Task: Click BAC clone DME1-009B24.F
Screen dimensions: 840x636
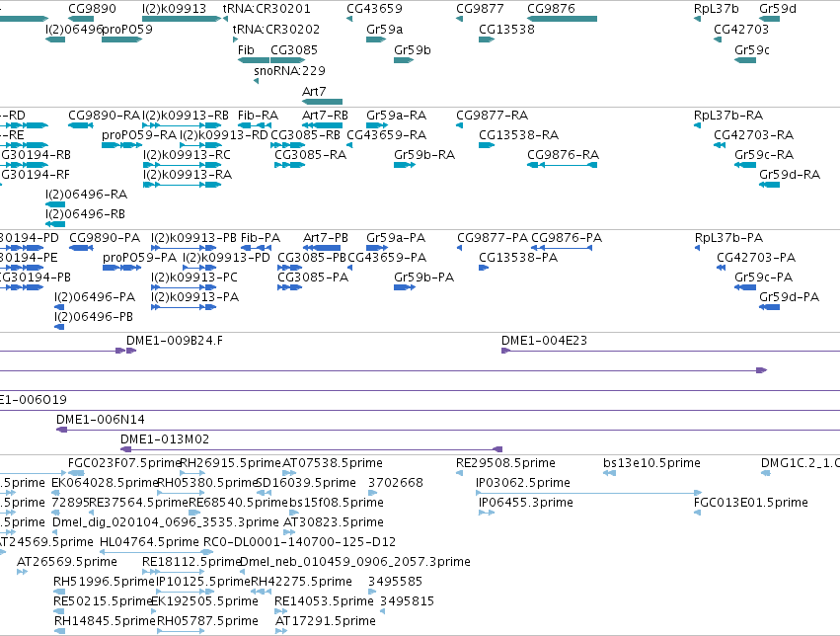Action: coord(174,341)
